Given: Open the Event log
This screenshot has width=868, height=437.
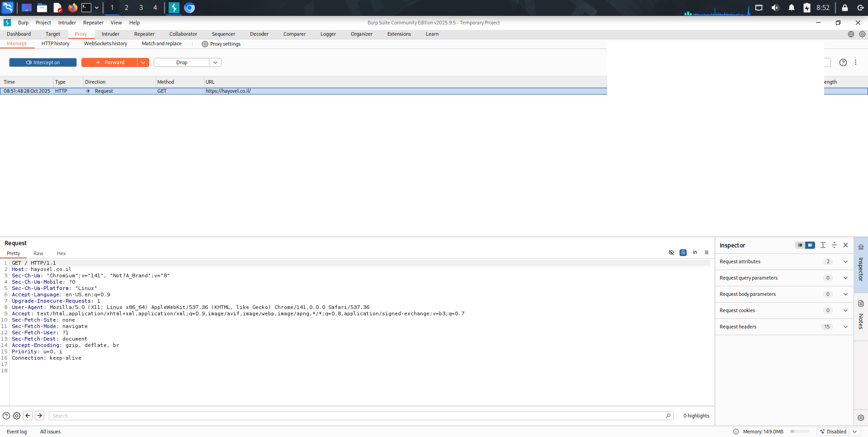Looking at the screenshot, I should 17,432.
